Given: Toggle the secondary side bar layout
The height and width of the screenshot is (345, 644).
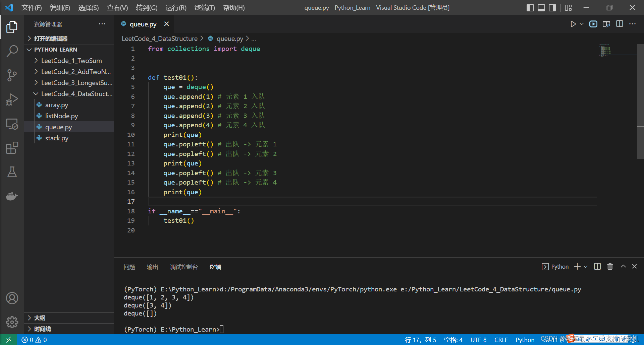Looking at the screenshot, I should click(x=552, y=8).
